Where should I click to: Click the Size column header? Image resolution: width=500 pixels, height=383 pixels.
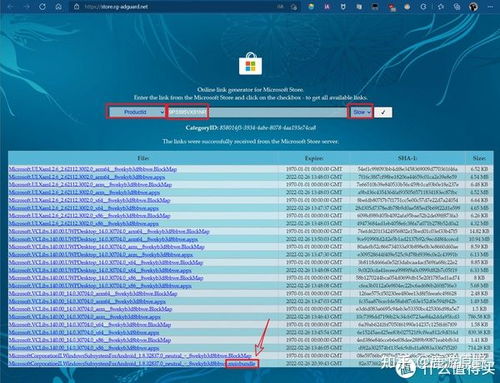[479, 158]
